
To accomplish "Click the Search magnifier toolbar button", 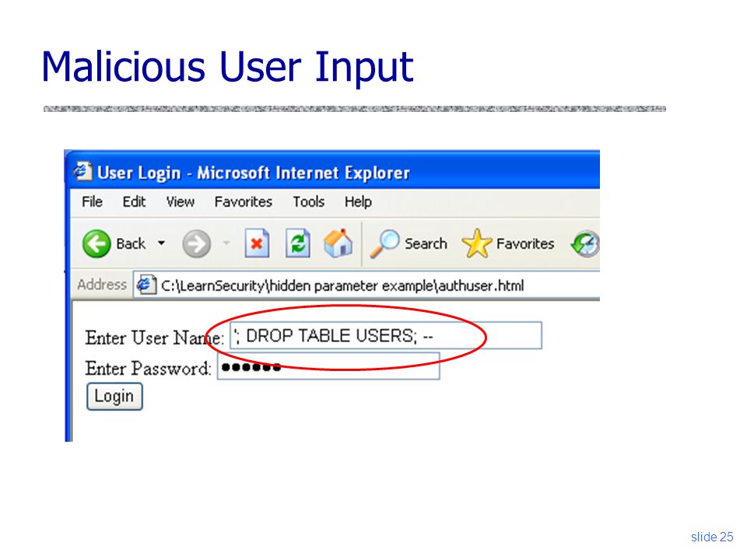I will point(409,243).
